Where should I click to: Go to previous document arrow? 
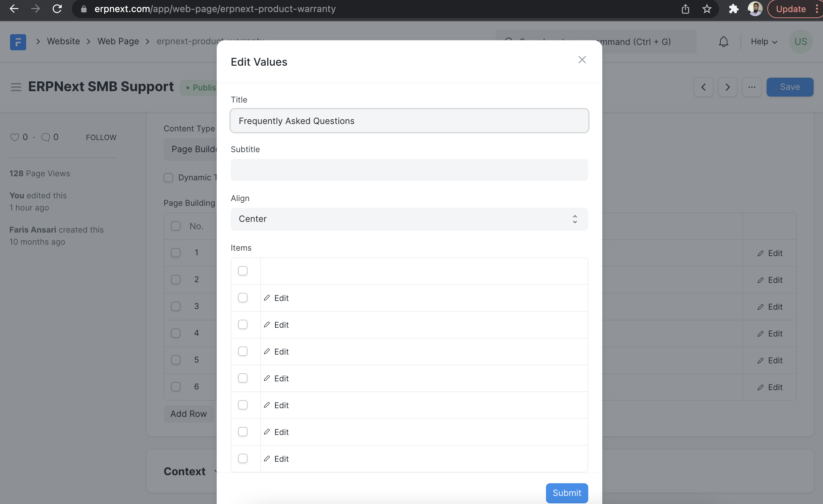pyautogui.click(x=703, y=87)
